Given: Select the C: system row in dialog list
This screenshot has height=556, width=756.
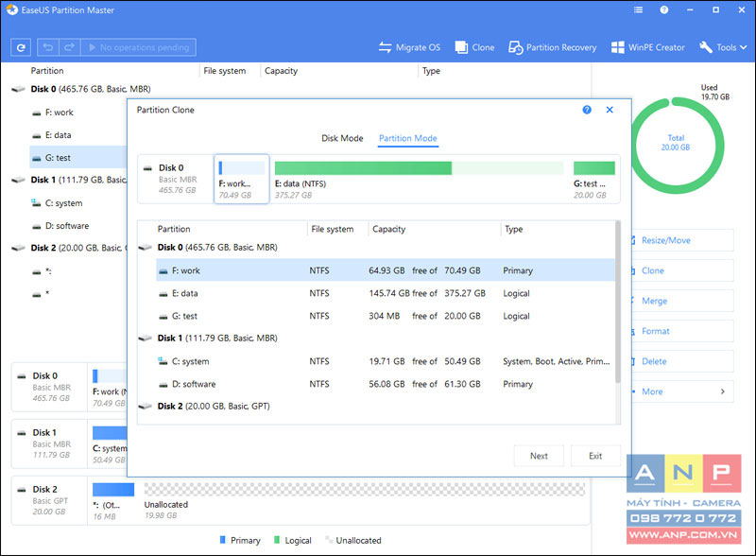Looking at the screenshot, I should tap(386, 361).
